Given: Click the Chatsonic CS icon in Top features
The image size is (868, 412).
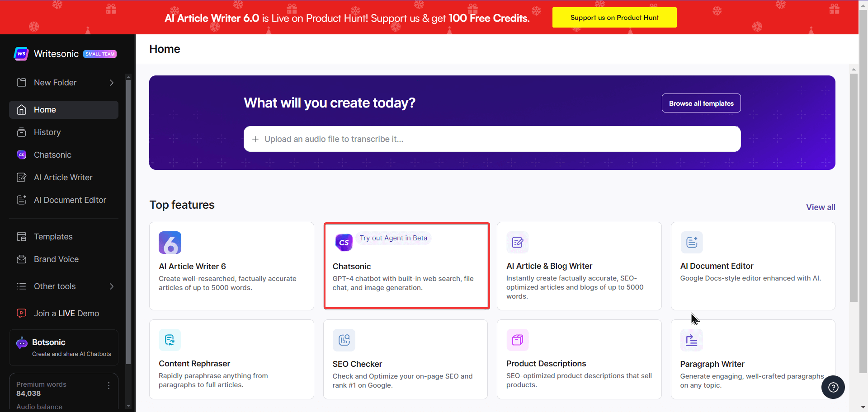Looking at the screenshot, I should coord(344,243).
